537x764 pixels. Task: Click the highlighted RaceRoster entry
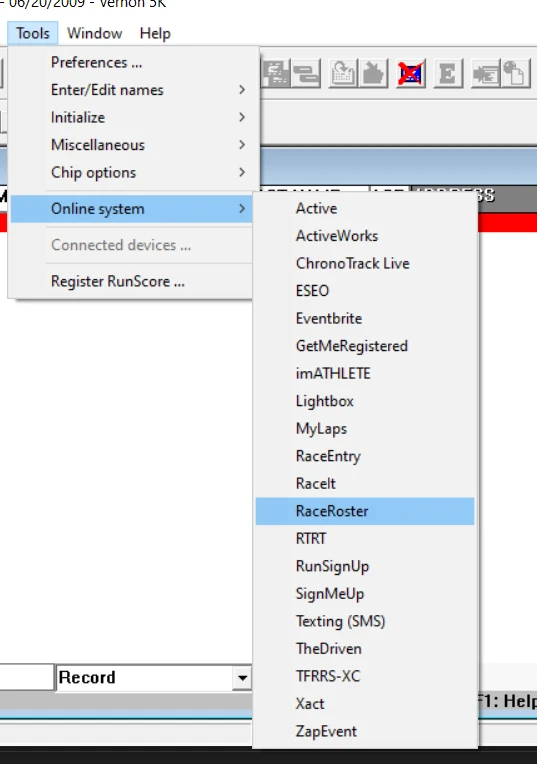[x=365, y=511]
